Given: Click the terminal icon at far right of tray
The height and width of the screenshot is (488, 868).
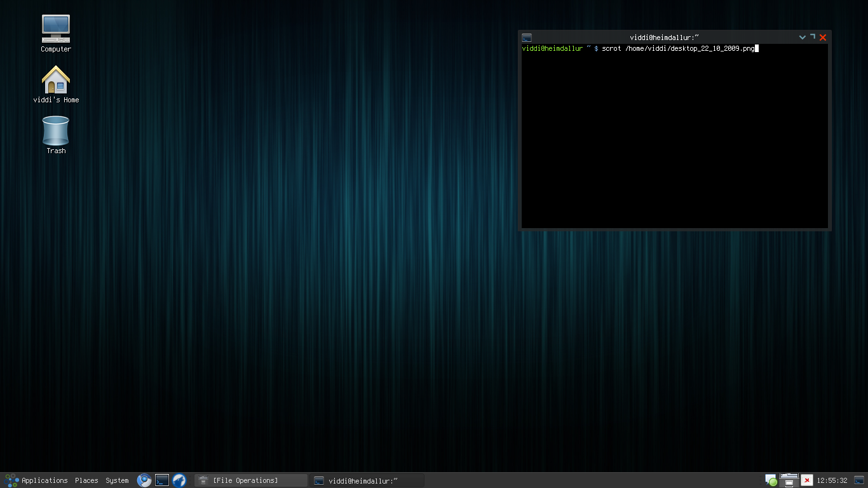Looking at the screenshot, I should (859, 480).
